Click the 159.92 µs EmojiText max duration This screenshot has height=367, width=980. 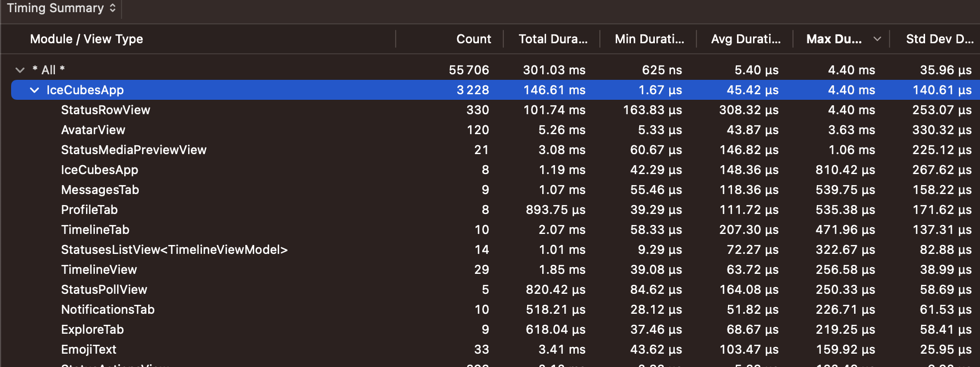[845, 349]
